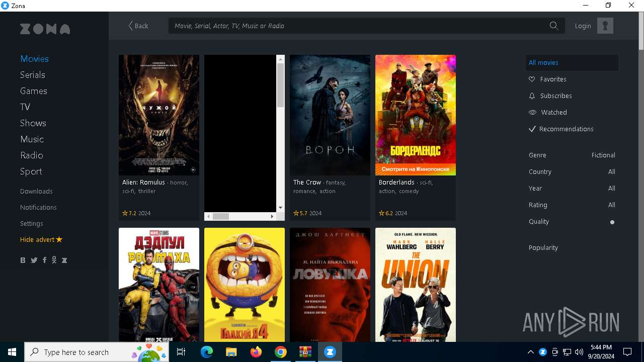The height and width of the screenshot is (362, 644).
Task: Click the ad frame scroll-right arrow
Action: pos(272,216)
